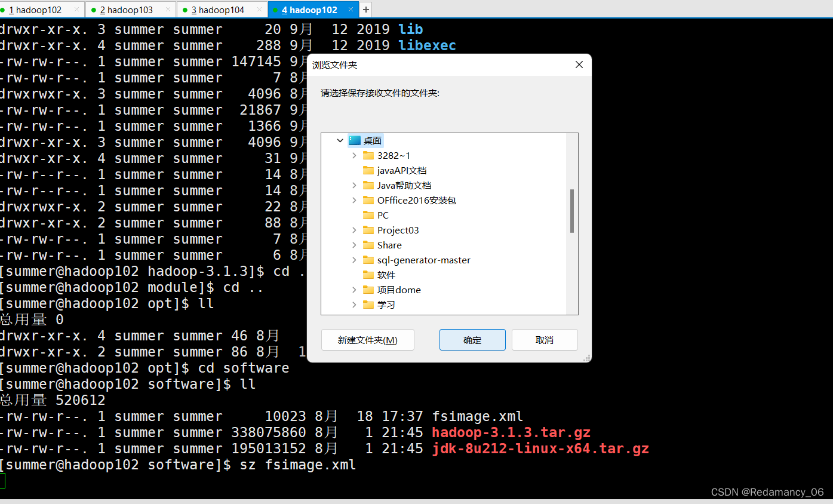Image resolution: width=833 pixels, height=504 pixels.
Task: Click the 新建文件夹(M) button
Action: pos(367,340)
